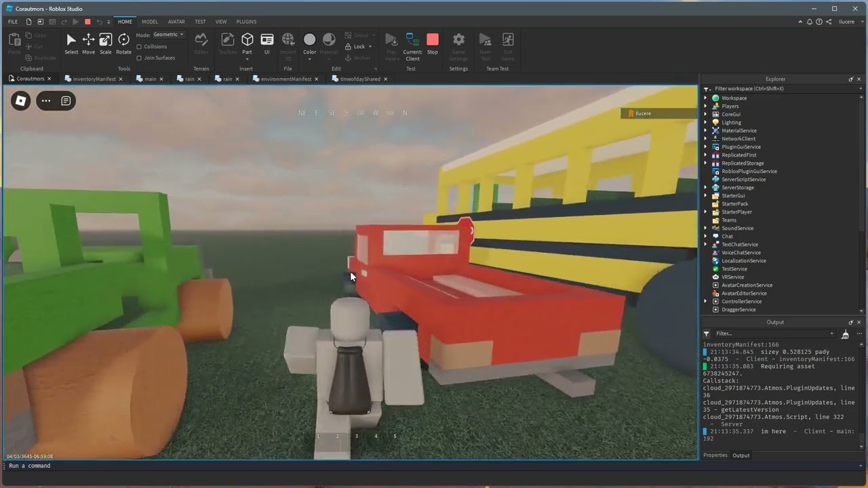Expand the StarterPlayer node
This screenshot has height=488, width=868.
705,212
